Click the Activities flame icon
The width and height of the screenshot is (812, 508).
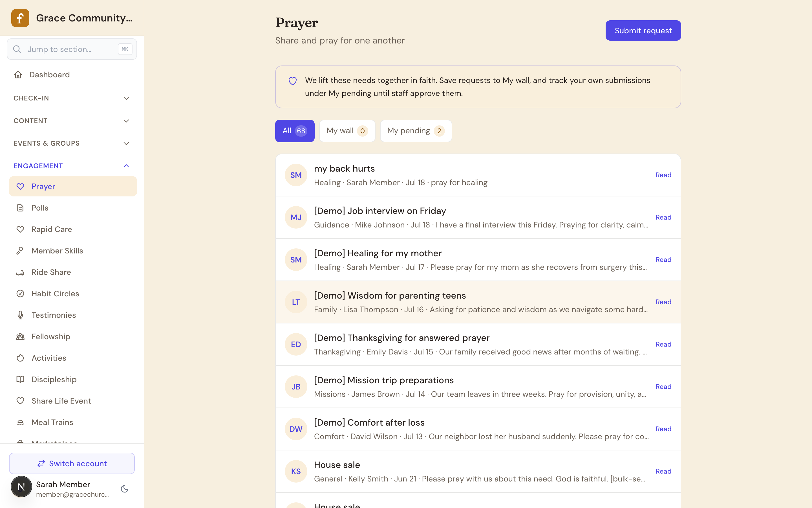point(21,358)
